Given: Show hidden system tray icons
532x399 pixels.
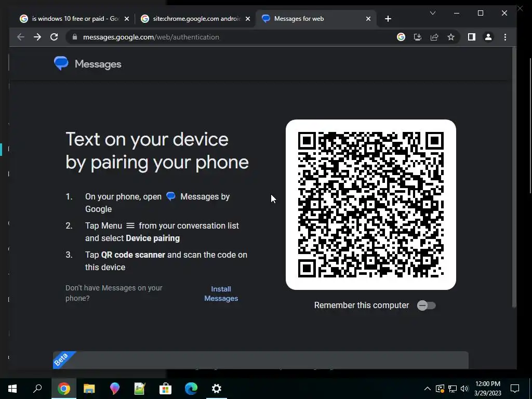Looking at the screenshot, I should coord(428,389).
